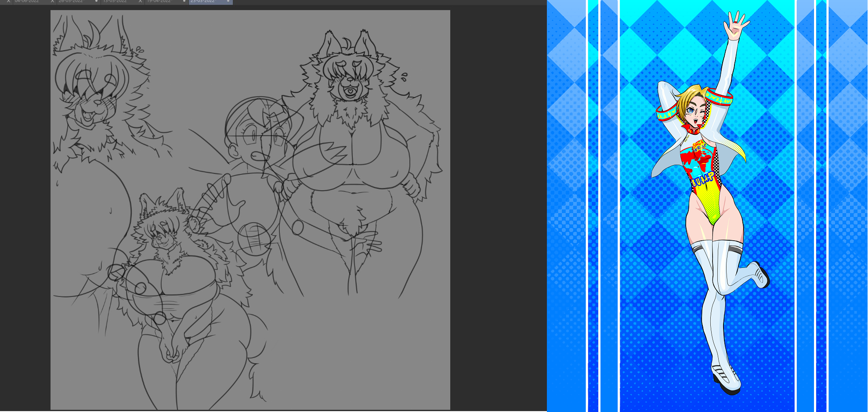This screenshot has height=412, width=868.
Task: Close the 13-05-2022 tab
Action: 140,2
